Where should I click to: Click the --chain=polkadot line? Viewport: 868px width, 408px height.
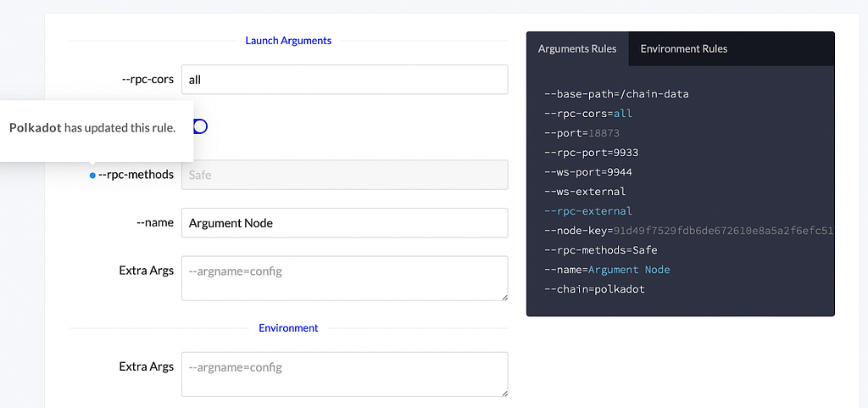coord(594,289)
